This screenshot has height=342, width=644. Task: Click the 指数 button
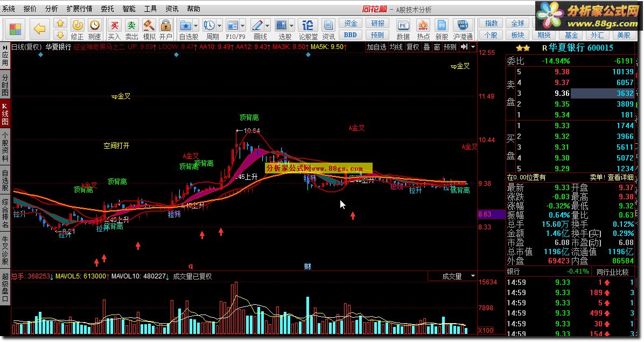coord(491,23)
